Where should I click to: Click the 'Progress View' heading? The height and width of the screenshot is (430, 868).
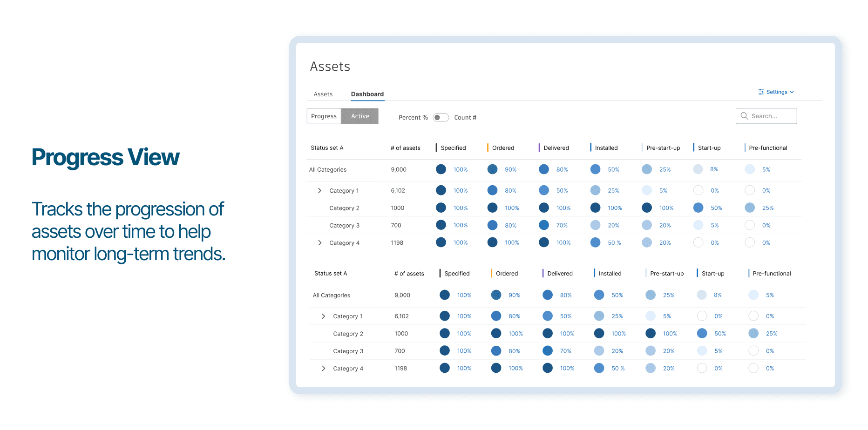pos(105,157)
